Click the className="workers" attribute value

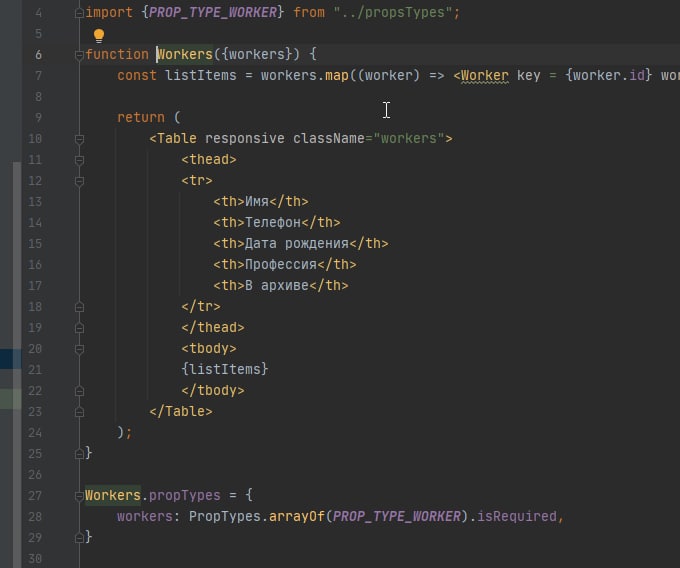409,139
